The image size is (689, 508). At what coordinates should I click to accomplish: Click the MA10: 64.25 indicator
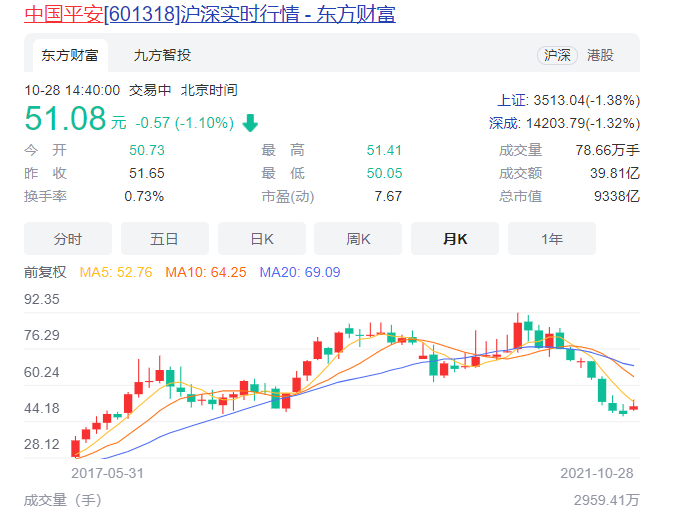pos(206,272)
